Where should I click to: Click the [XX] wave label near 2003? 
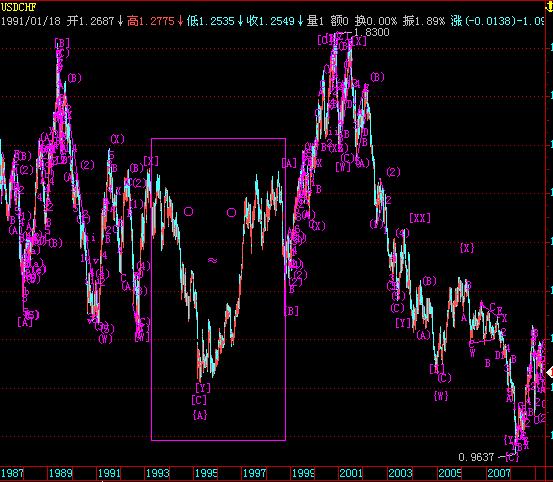tap(420, 218)
